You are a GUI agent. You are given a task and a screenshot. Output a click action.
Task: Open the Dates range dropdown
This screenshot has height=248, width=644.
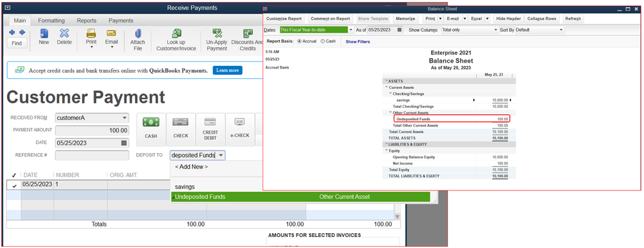351,30
